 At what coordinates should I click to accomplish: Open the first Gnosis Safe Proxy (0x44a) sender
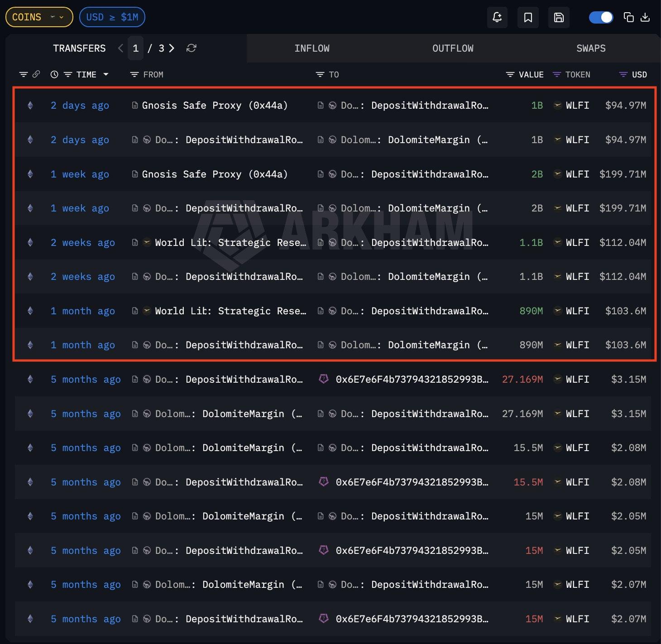click(215, 106)
